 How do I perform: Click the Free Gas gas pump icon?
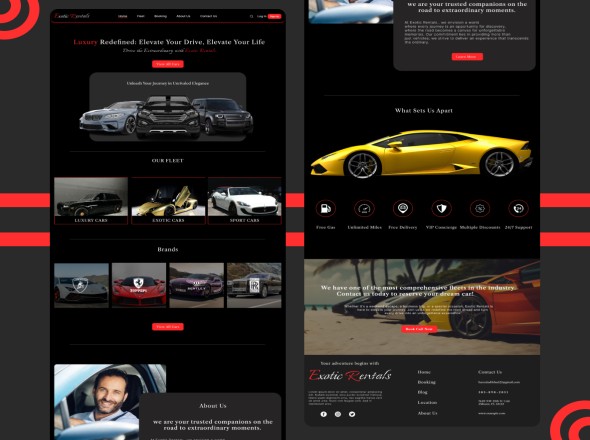[x=325, y=209]
